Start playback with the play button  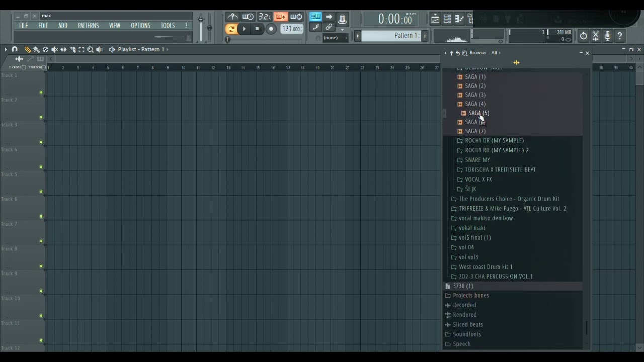click(x=244, y=29)
